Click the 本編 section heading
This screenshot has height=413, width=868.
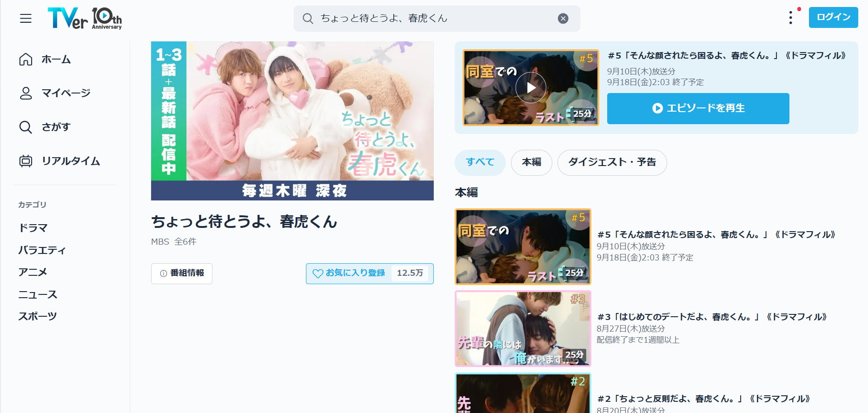466,193
